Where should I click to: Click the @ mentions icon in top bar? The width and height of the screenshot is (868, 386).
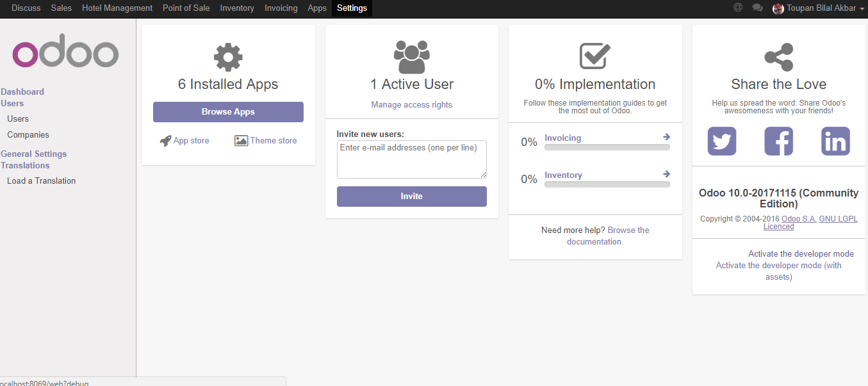(x=737, y=8)
